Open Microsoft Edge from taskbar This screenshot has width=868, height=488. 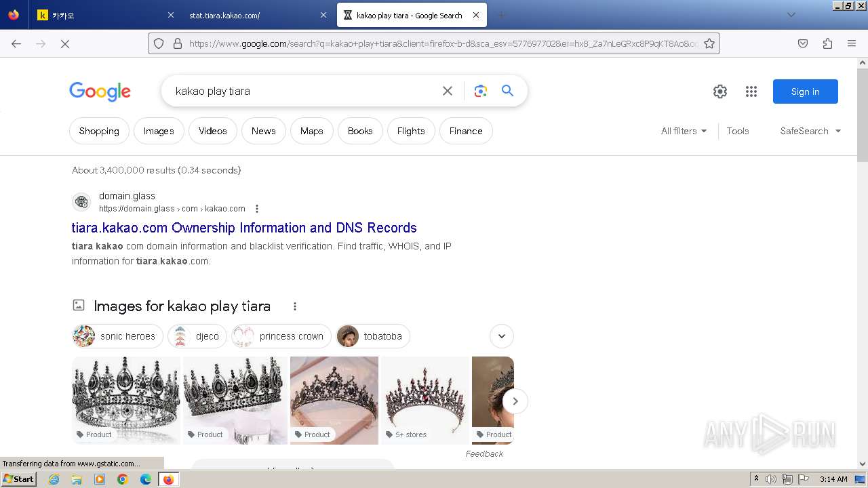146,479
